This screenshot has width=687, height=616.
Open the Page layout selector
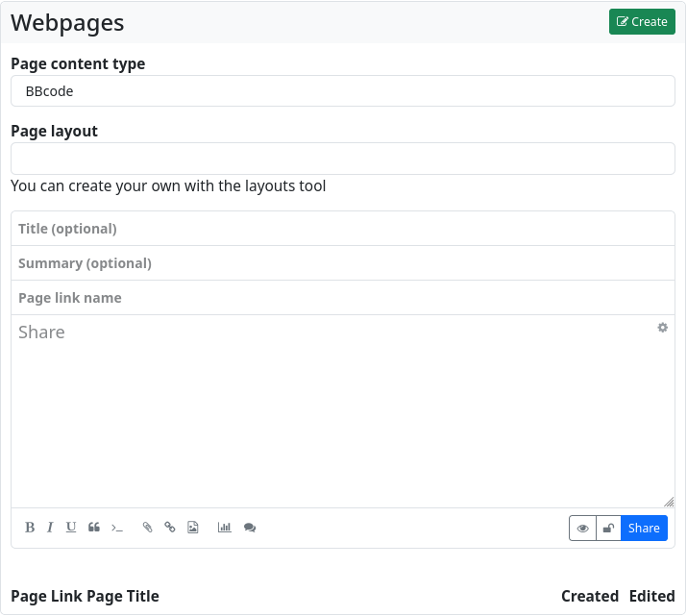click(x=343, y=159)
